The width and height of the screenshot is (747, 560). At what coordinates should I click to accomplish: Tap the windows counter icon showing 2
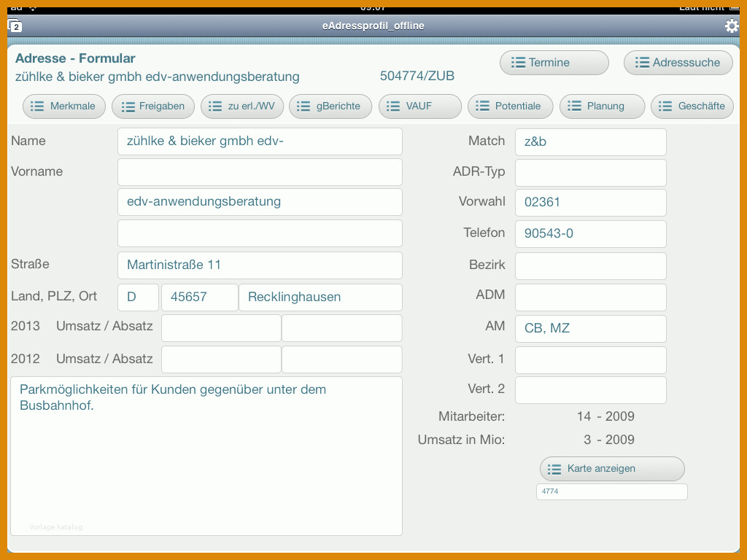[15, 26]
